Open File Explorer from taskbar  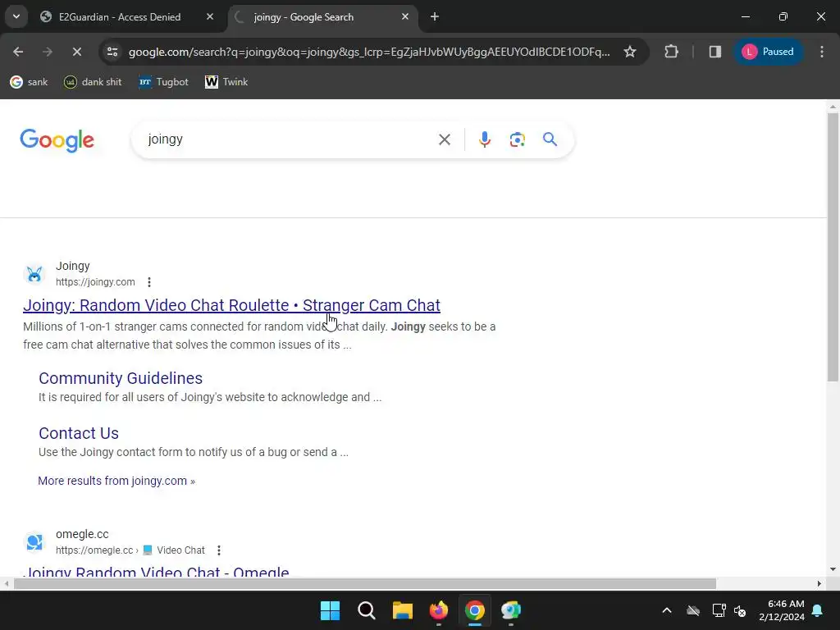pos(402,610)
